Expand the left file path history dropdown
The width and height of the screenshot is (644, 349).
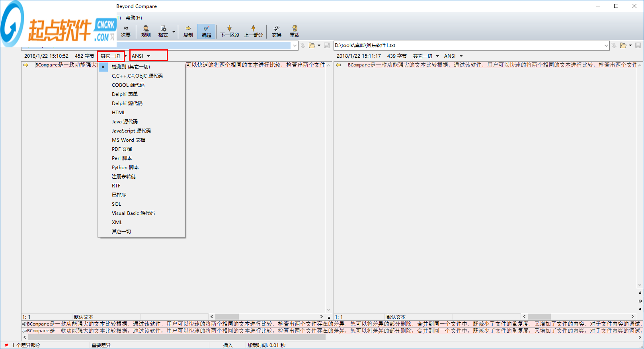pyautogui.click(x=295, y=45)
